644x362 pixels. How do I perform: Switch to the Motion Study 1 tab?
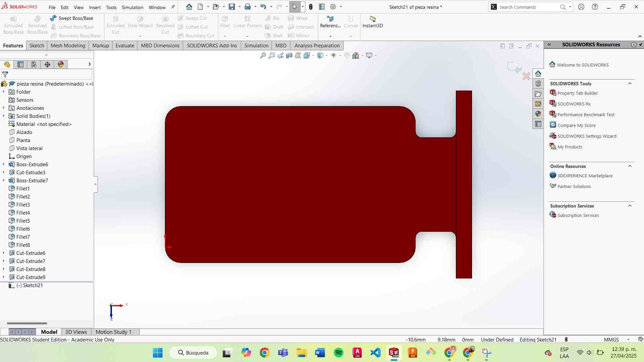tap(114, 332)
